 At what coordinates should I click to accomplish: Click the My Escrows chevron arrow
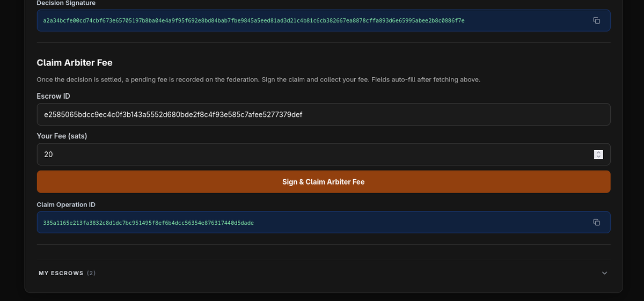coord(604,273)
